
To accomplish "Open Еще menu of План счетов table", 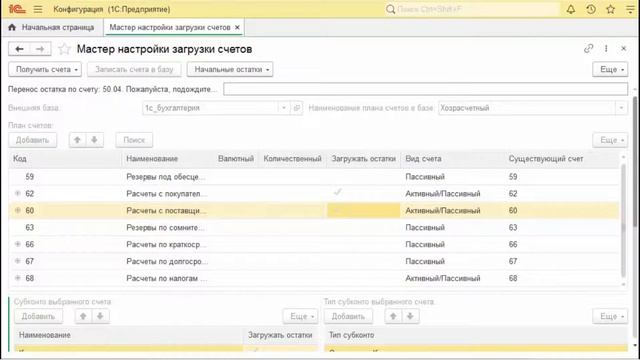I will coord(610,140).
